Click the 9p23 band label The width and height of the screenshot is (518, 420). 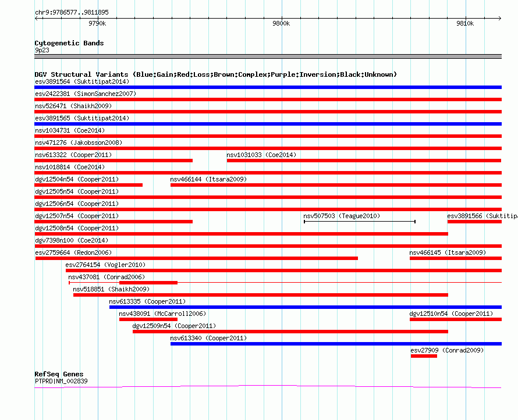(x=42, y=50)
